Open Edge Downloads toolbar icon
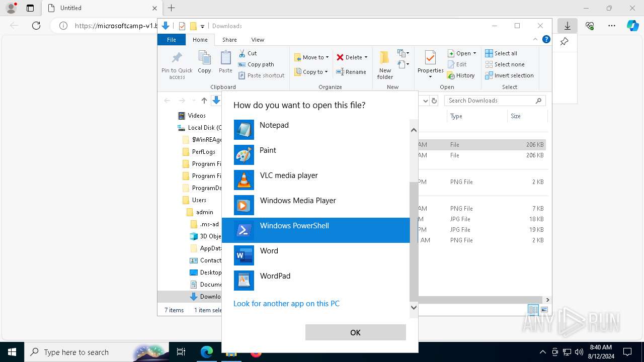644x362 pixels. pyautogui.click(x=567, y=26)
